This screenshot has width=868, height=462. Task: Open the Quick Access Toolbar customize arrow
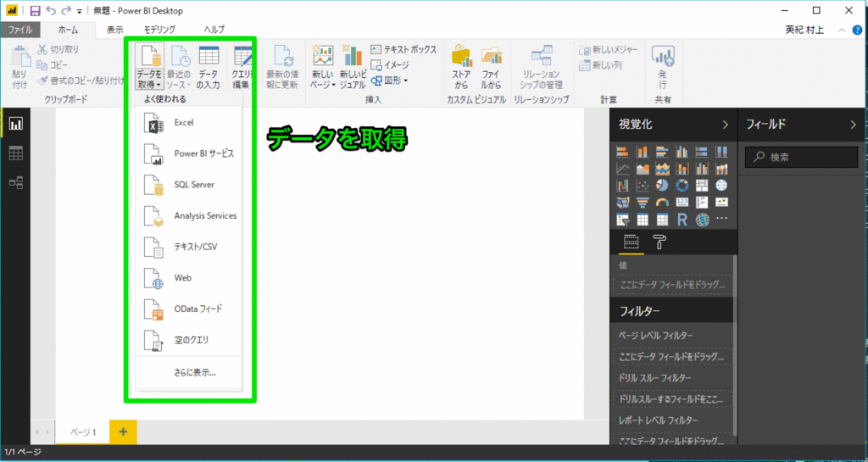click(x=80, y=11)
